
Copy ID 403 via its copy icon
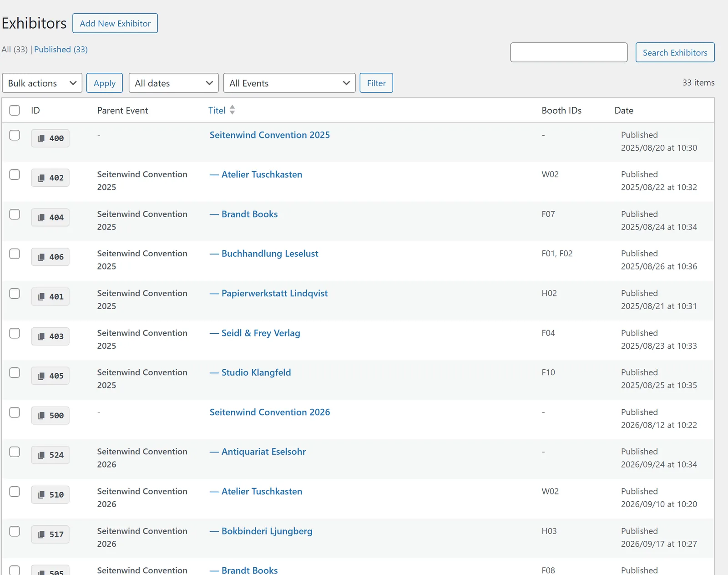click(41, 336)
